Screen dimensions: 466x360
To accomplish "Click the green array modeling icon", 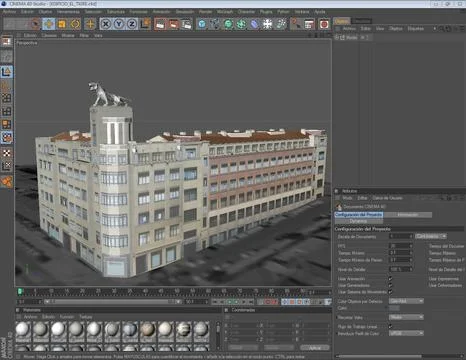I will [241, 24].
